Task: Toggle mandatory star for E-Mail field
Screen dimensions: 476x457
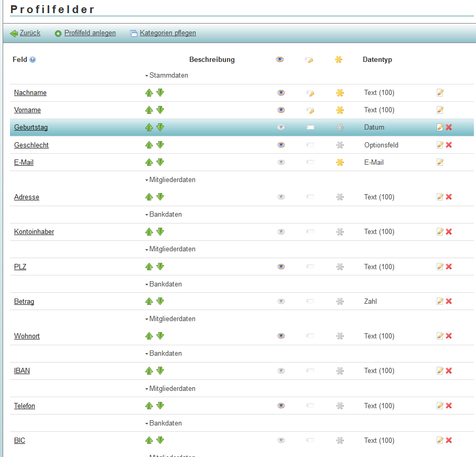Action: click(x=339, y=163)
